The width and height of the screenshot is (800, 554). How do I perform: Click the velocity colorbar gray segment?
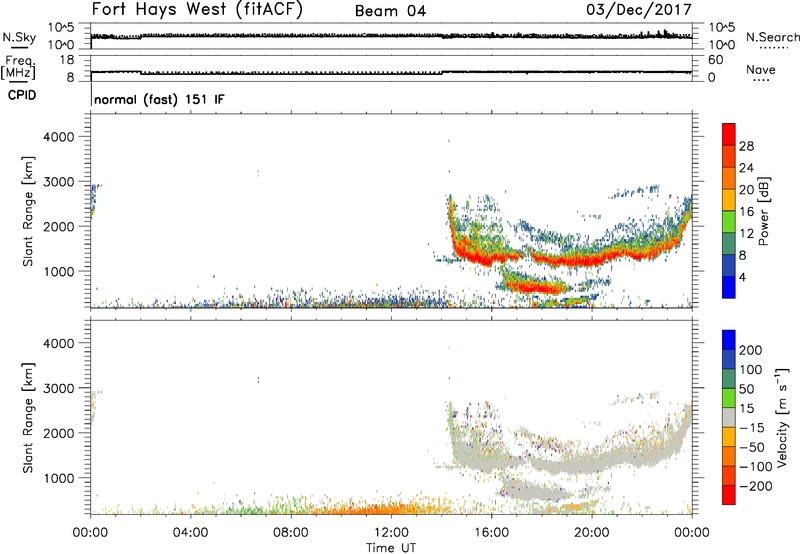click(x=729, y=417)
